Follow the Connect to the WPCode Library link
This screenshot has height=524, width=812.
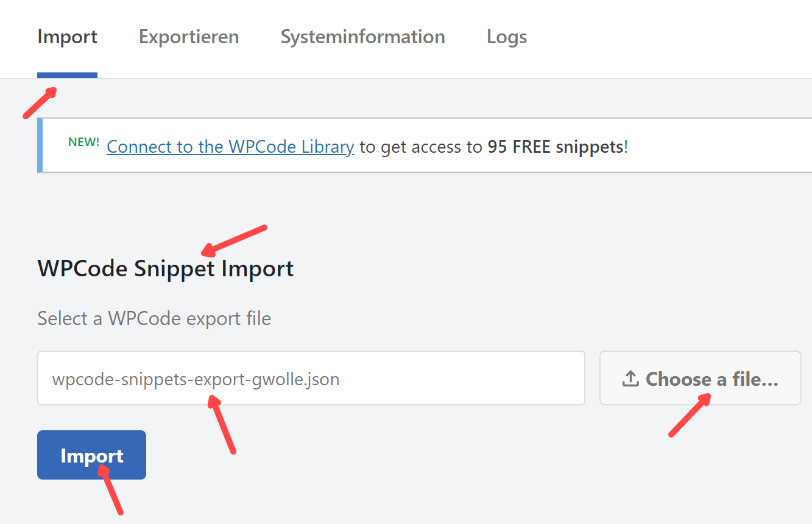(230, 147)
